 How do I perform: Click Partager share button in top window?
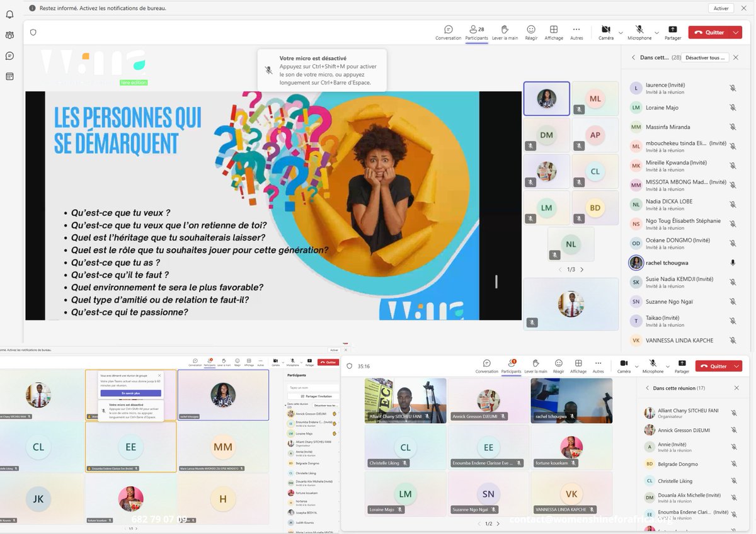[673, 33]
